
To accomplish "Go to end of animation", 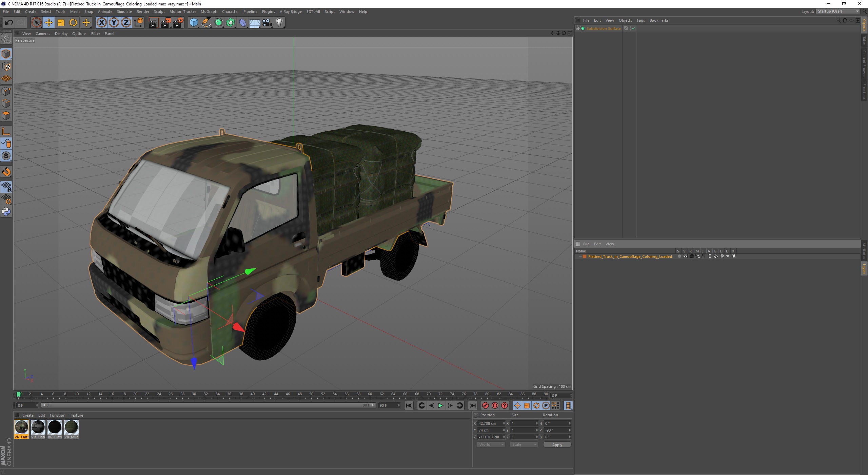I will 473,405.
